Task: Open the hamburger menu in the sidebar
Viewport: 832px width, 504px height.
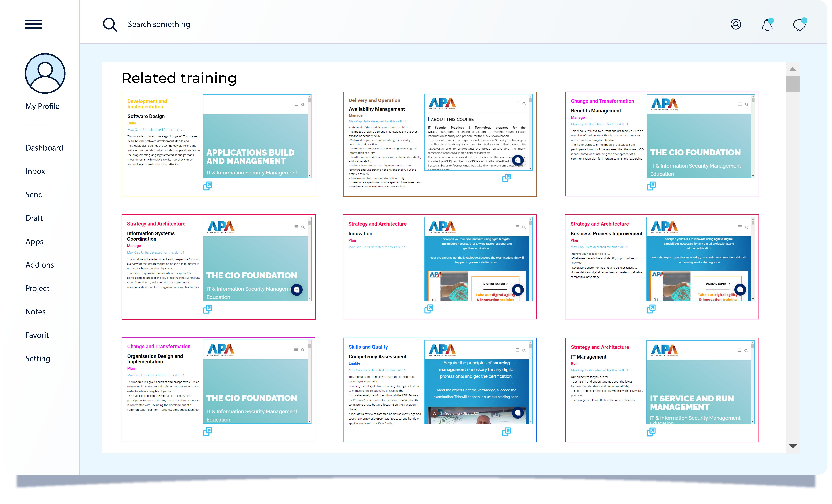Action: (x=33, y=24)
